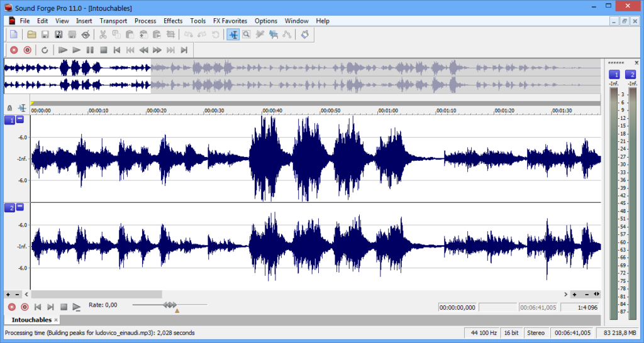Click Go to Start in top transport toolbar
The height and width of the screenshot is (343, 644).
[x=117, y=50]
